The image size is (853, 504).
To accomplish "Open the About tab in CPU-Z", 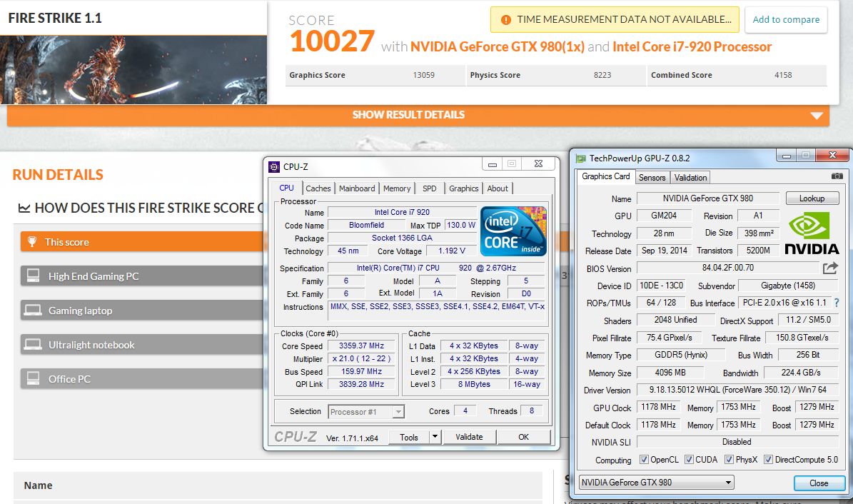I will click(498, 188).
